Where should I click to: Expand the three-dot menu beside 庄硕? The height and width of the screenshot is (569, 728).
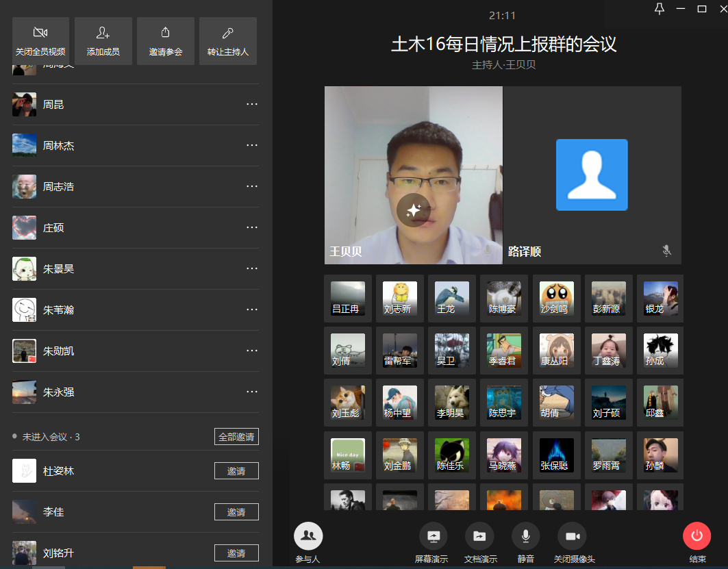(252, 227)
